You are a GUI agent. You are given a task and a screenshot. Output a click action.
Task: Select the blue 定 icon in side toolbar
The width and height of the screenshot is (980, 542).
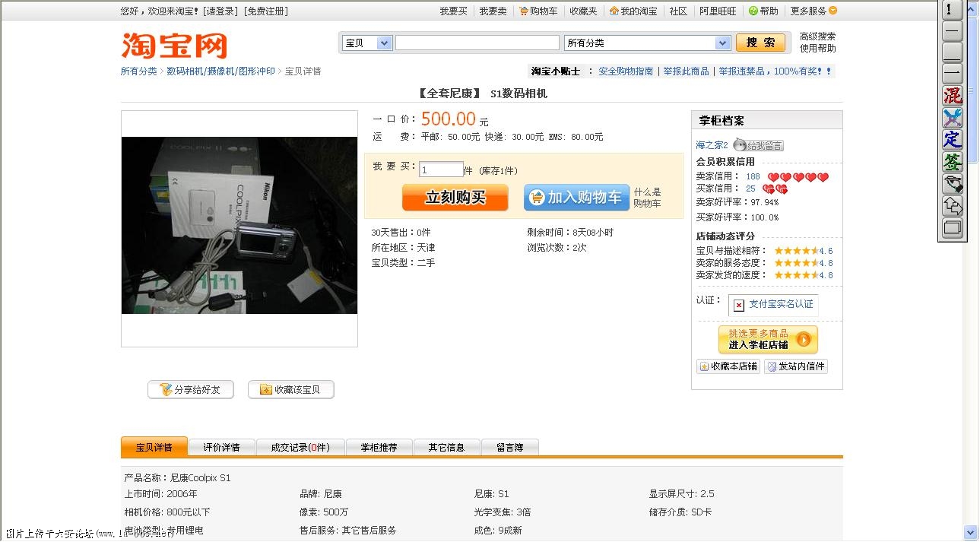[x=951, y=140]
